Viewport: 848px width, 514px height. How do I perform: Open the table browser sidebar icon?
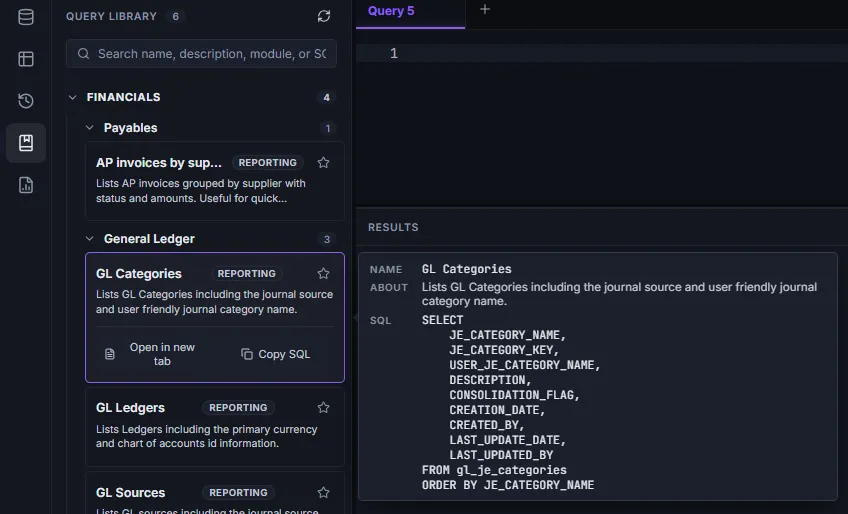pyautogui.click(x=26, y=59)
